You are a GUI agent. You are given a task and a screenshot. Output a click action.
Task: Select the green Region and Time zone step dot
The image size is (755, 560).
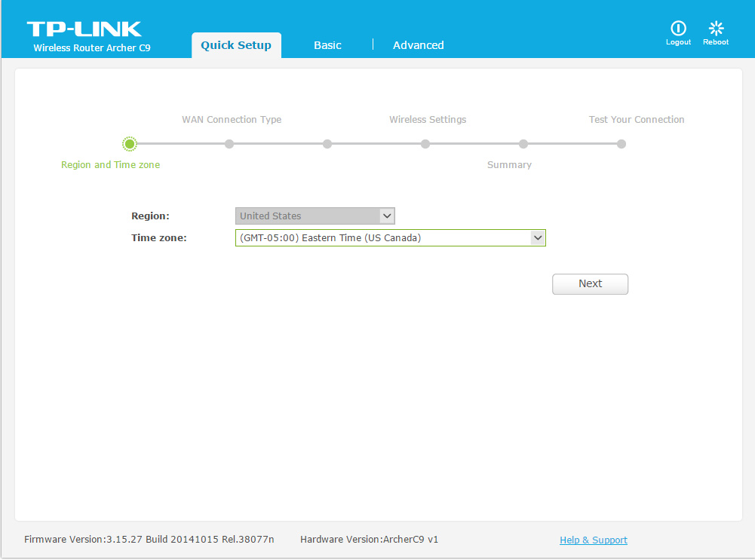(130, 144)
